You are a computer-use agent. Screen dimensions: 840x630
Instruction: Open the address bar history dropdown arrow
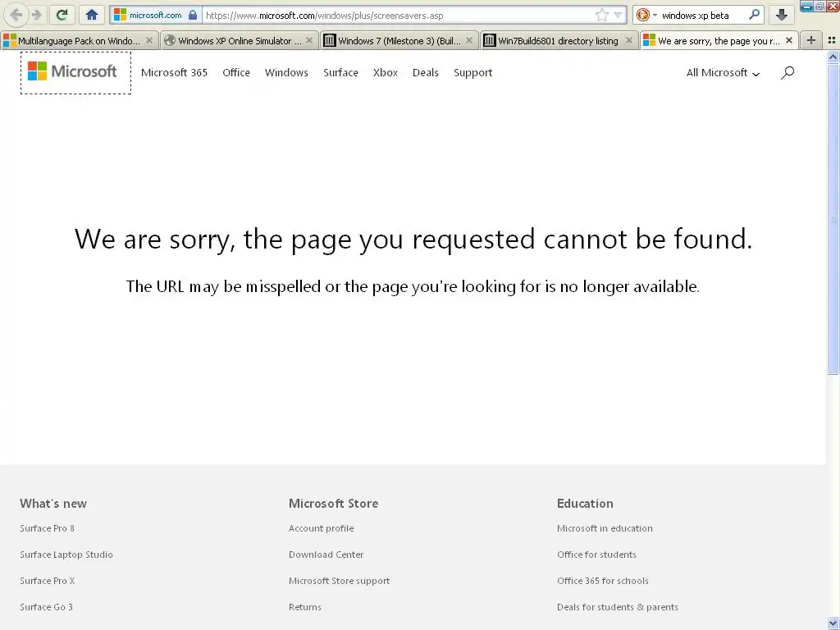618,16
